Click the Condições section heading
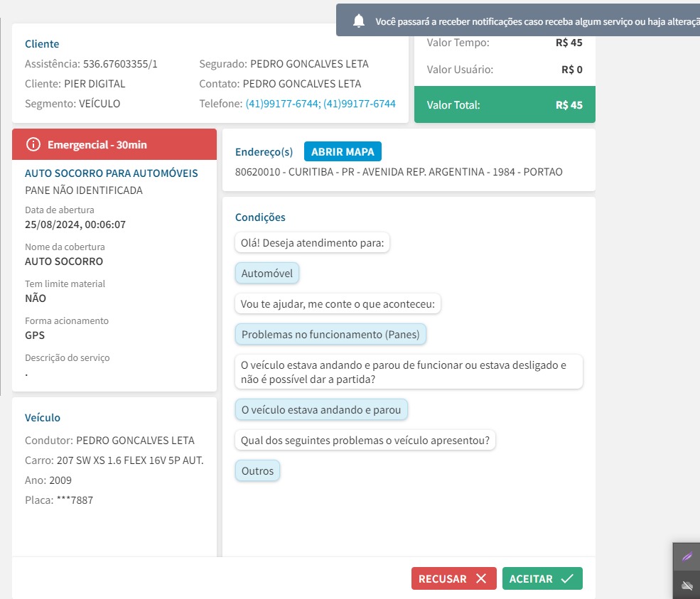The height and width of the screenshot is (599, 700). coord(260,217)
